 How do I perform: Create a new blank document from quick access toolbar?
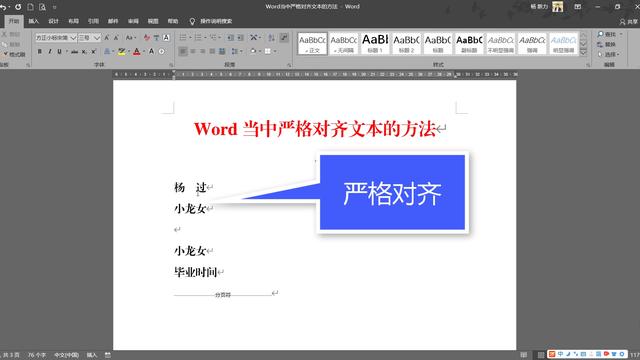[31, 7]
